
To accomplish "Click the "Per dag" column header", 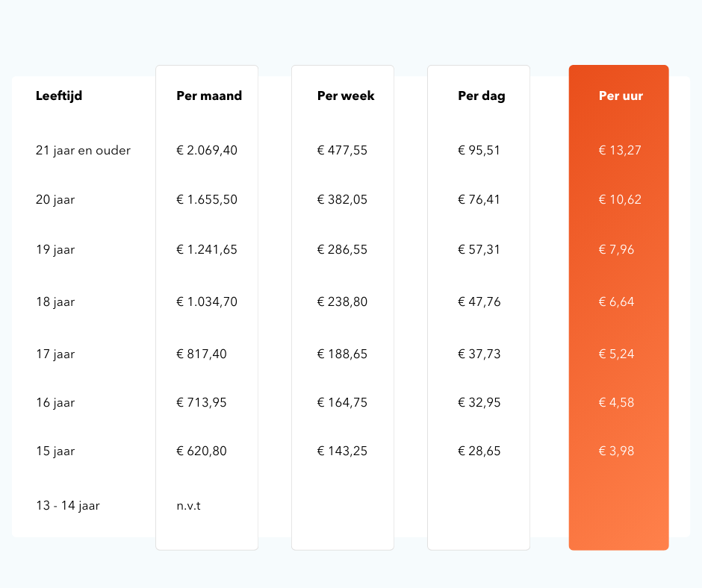I will [x=482, y=96].
